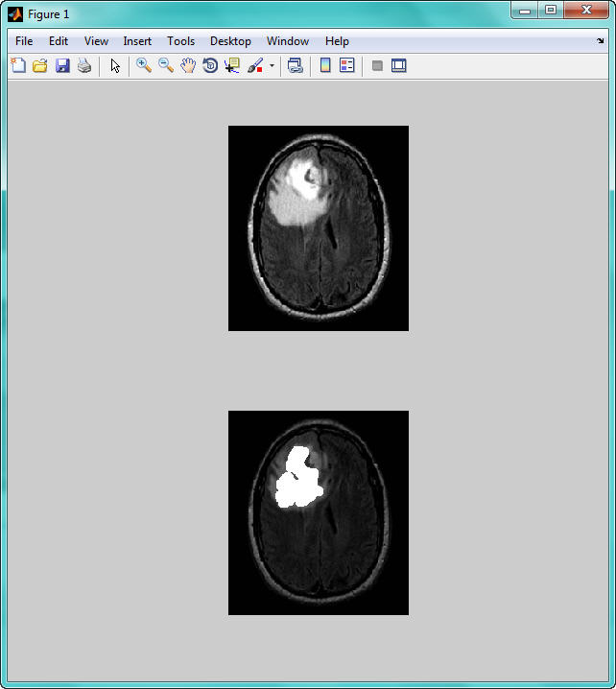Open the View menu

click(x=96, y=41)
